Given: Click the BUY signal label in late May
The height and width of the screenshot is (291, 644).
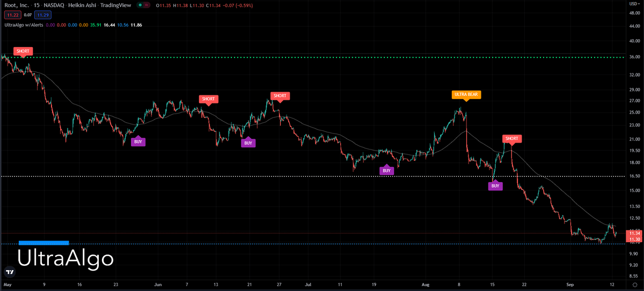Looking at the screenshot, I should pyautogui.click(x=137, y=142).
